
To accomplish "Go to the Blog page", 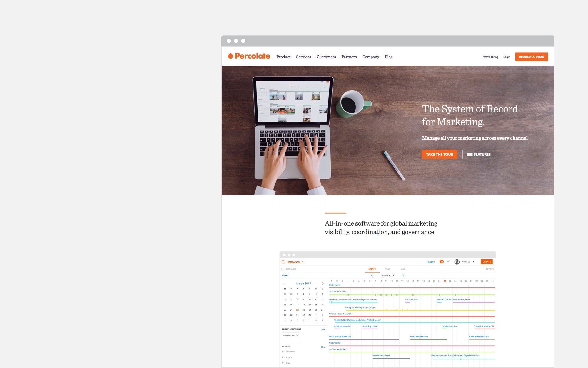I will pyautogui.click(x=388, y=57).
